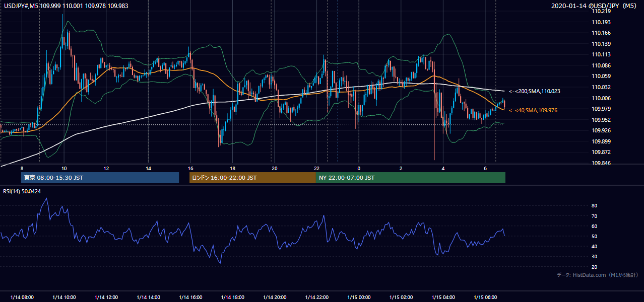
Task: Click the 1/15 00:00 time axis label
Action: click(x=359, y=297)
